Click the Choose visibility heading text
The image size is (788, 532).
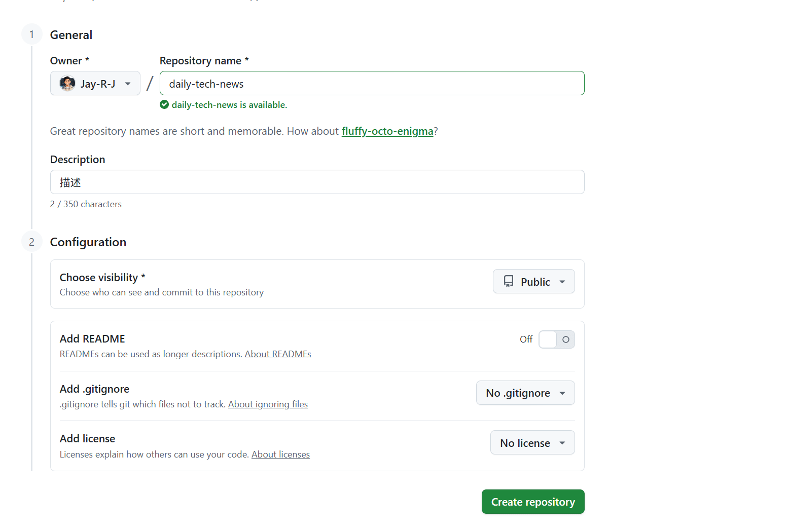pos(99,278)
